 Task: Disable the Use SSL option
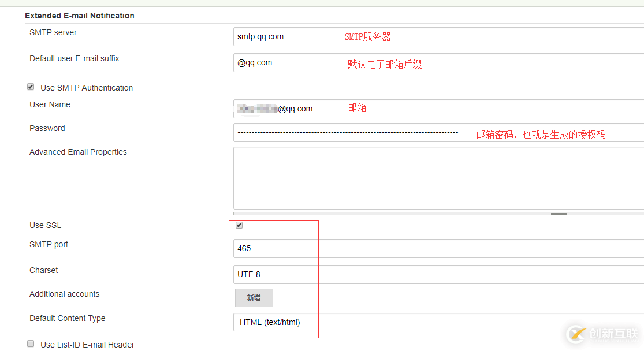pos(239,225)
